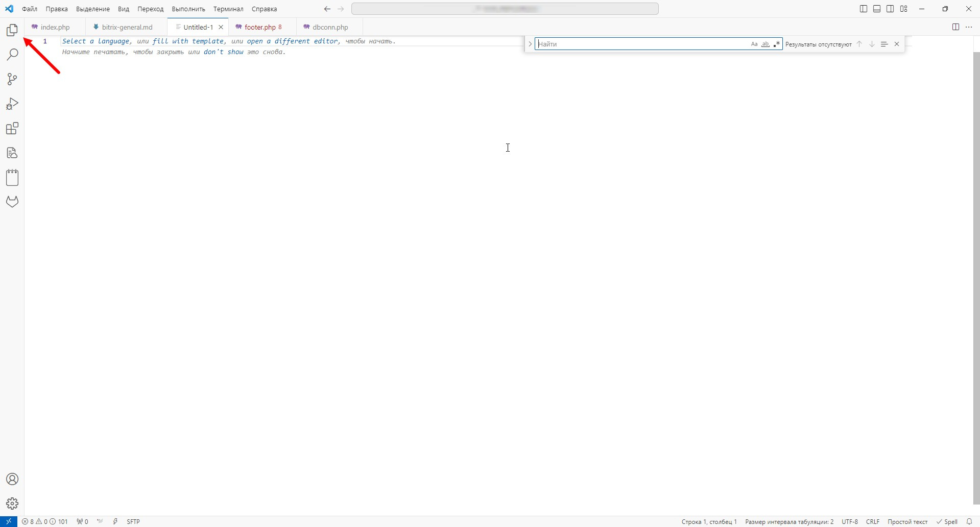This screenshot has width=980, height=527.
Task: Open the documents-stack icon view in activity bar
Action: point(12,153)
